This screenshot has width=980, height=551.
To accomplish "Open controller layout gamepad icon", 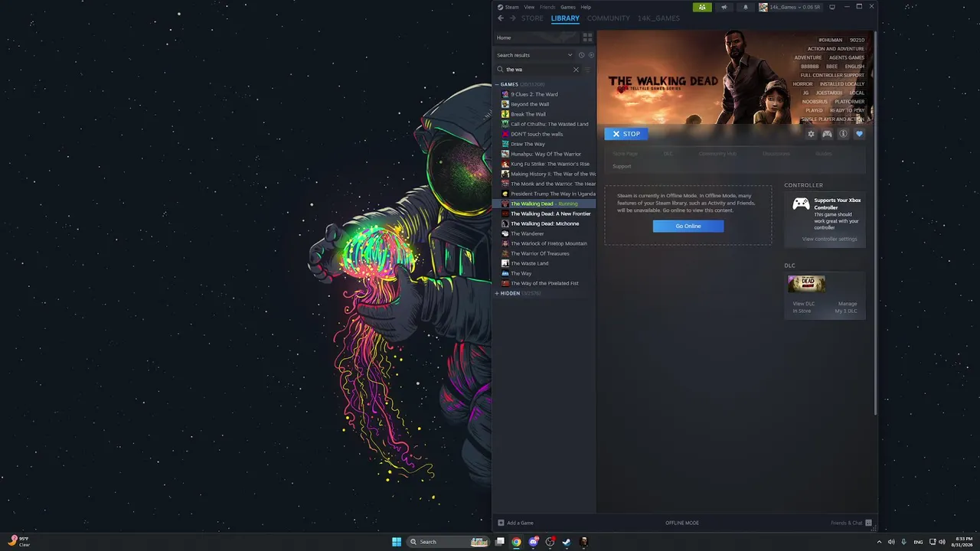I will (827, 134).
